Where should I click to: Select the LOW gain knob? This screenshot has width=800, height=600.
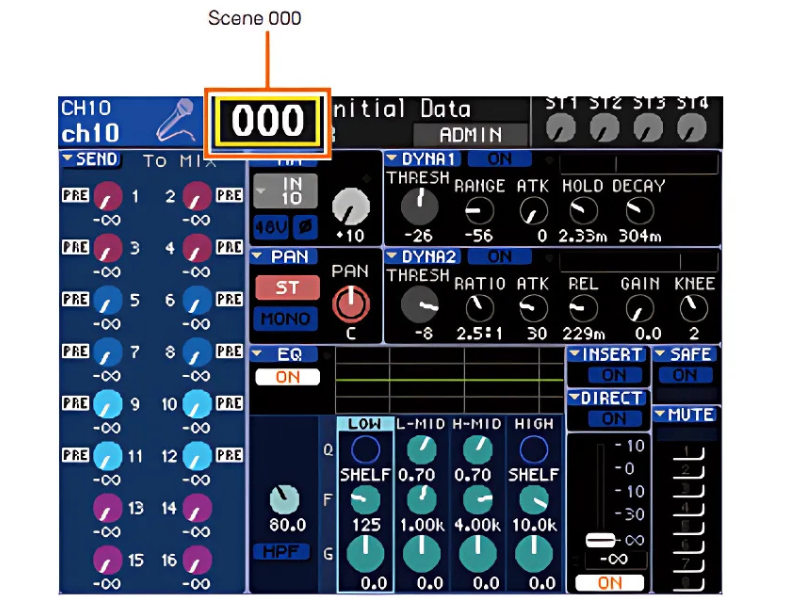point(365,555)
